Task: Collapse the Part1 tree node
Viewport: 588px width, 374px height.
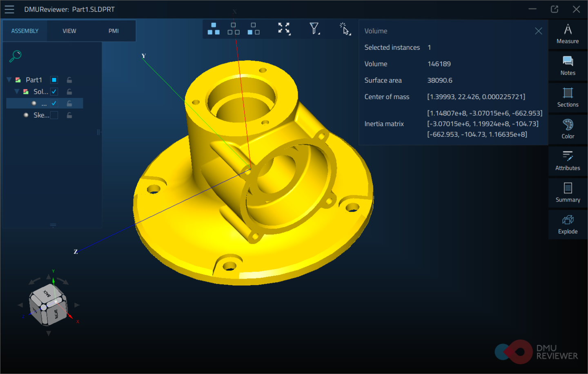Action: click(9, 80)
